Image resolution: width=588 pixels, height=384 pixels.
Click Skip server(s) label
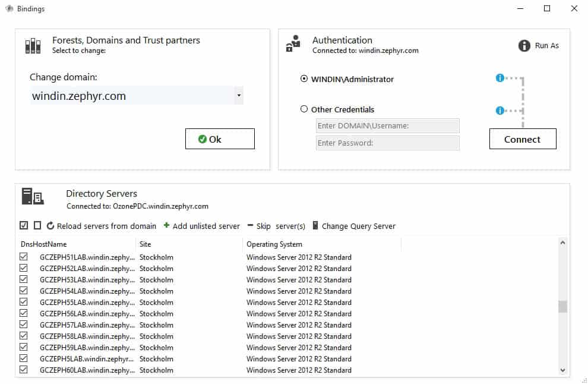click(x=281, y=226)
